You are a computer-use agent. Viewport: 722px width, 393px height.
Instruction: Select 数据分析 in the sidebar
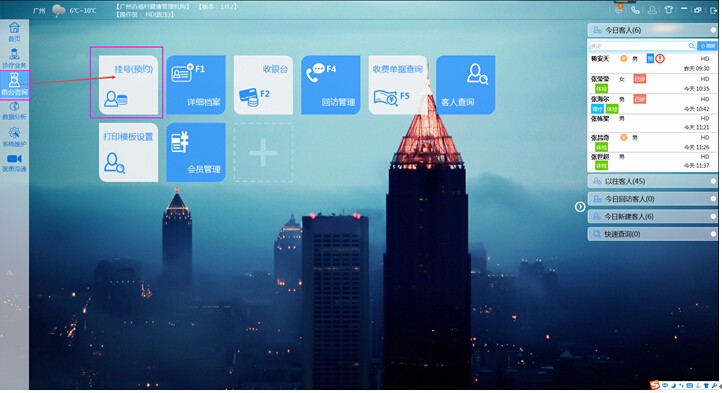[x=14, y=111]
